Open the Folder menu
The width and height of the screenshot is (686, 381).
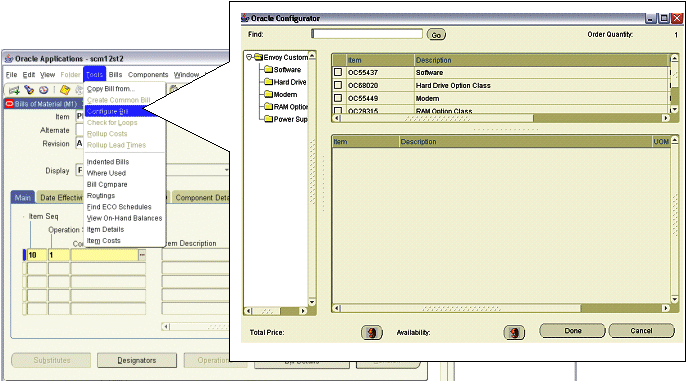click(70, 75)
